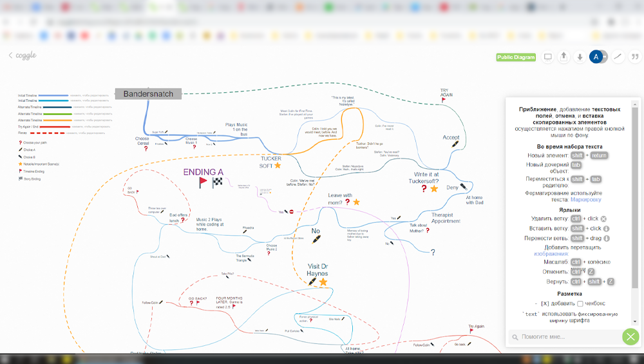
Task: Click question mark beside Talk about Mother
Action: coord(428,231)
